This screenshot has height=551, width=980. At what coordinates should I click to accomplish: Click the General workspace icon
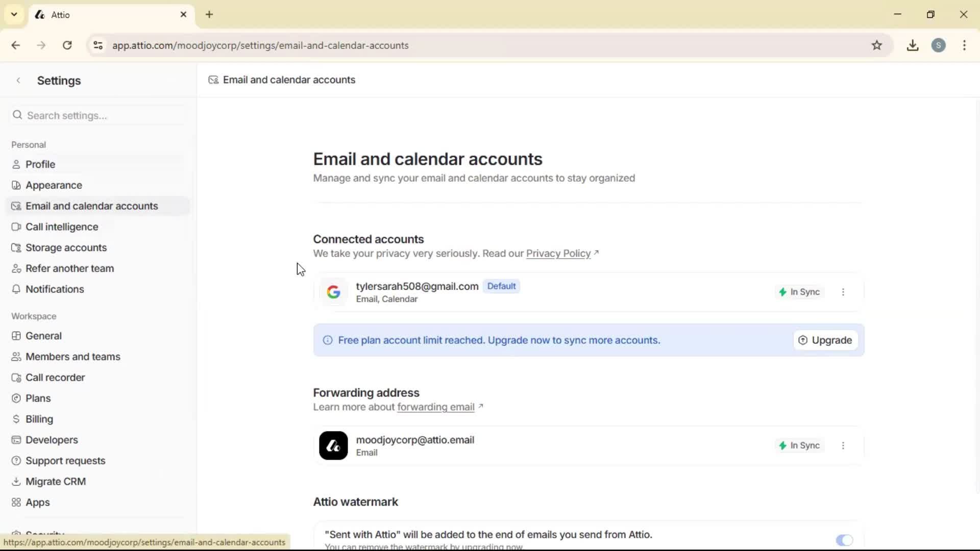[x=16, y=336]
